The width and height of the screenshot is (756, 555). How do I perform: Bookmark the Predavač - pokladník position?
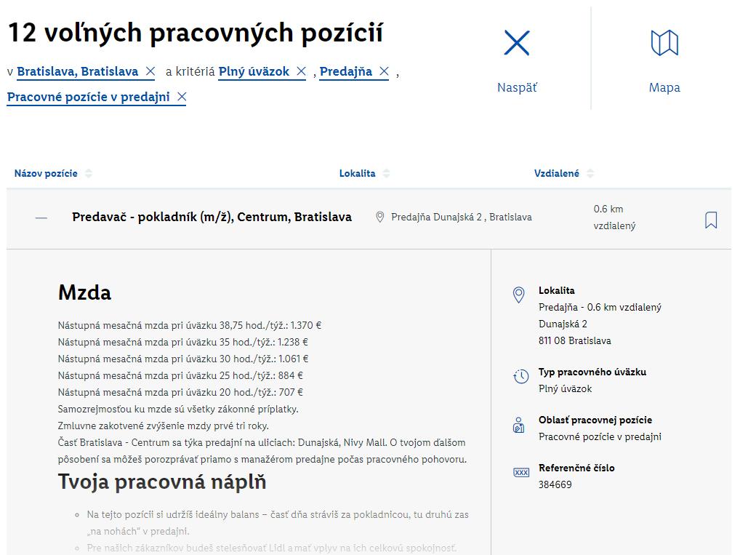(710, 220)
